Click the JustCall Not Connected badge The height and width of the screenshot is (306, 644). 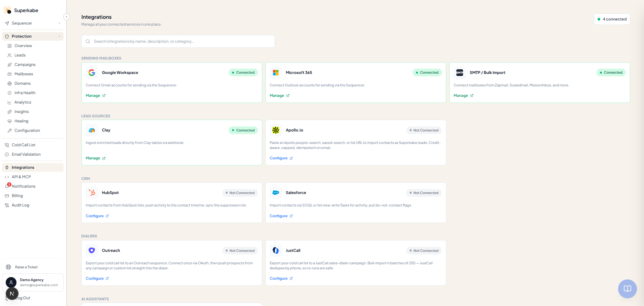(x=424, y=251)
